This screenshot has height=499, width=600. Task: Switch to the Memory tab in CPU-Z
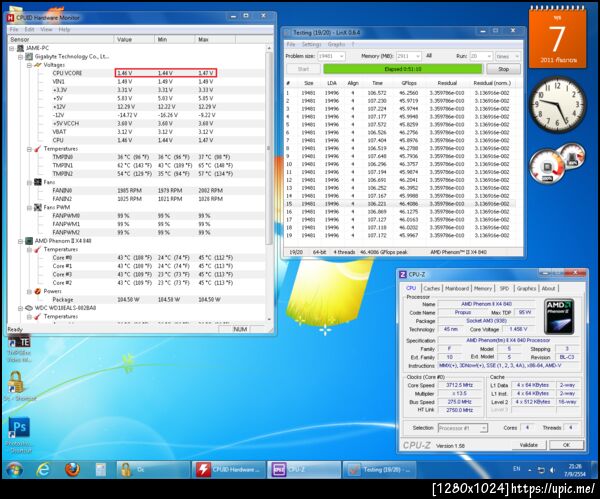coord(483,288)
